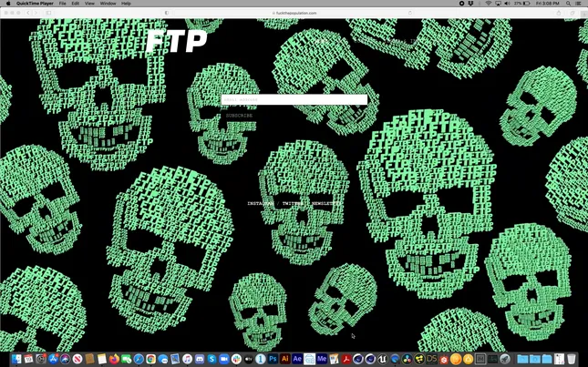Open Spotlight search in menu bar
Image resolution: width=588 pixels, height=367 pixels.
569,4
